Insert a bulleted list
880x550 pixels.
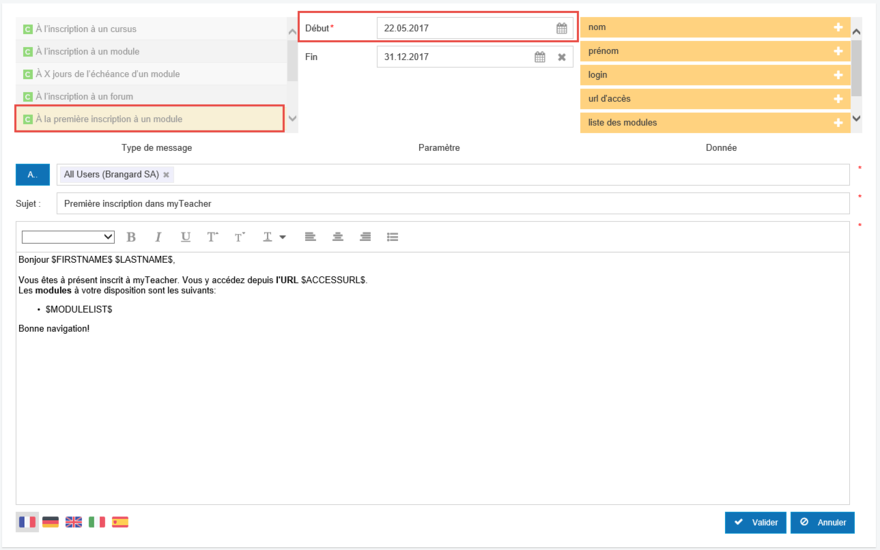pyautogui.click(x=392, y=237)
